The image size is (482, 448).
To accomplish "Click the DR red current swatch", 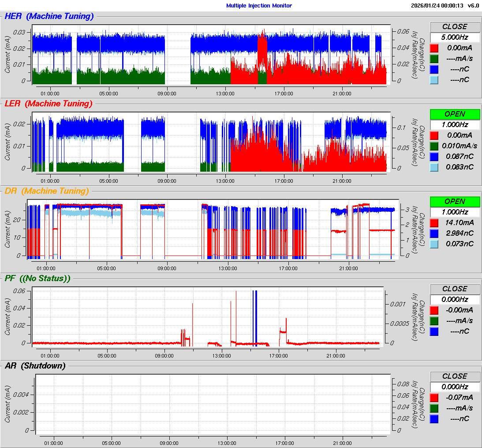I will click(434, 223).
